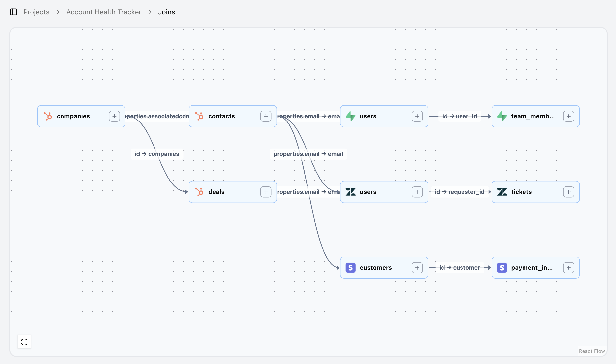Select the properties.email → email edge label
Screen dimensions: 616x364
pyautogui.click(x=308, y=154)
